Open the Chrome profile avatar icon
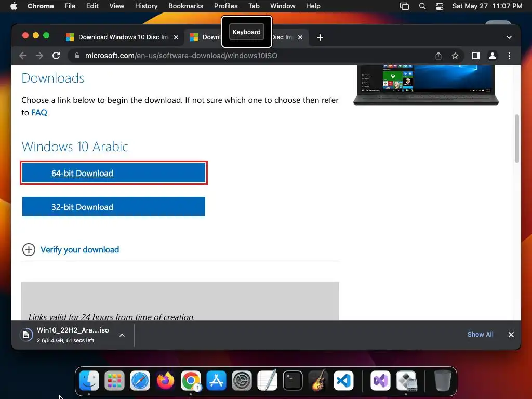This screenshot has height=399, width=532. (493, 56)
